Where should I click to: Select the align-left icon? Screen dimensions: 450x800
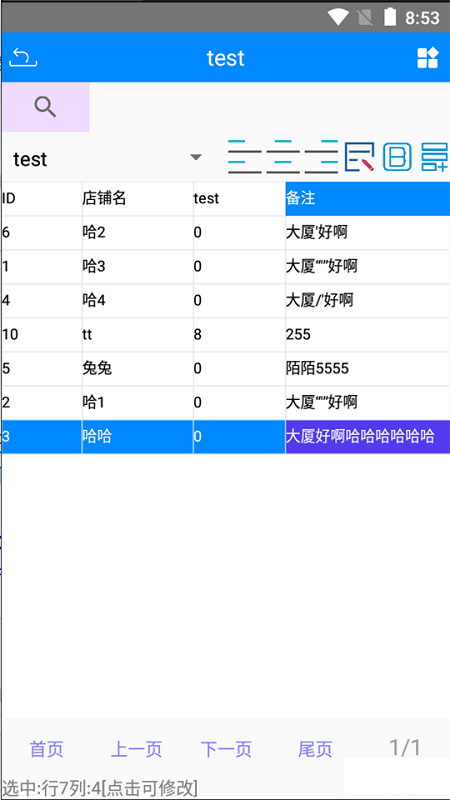pos(244,156)
